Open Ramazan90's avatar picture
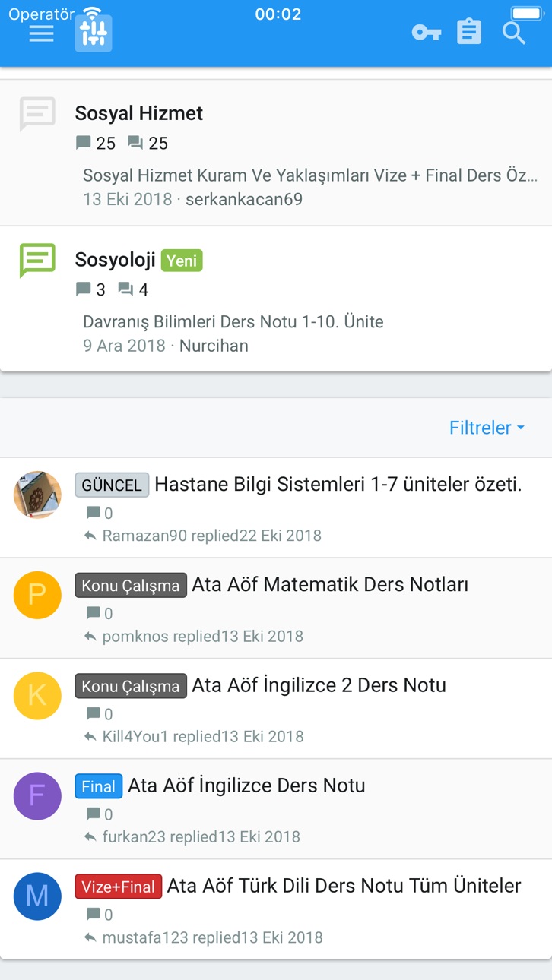 (x=37, y=495)
